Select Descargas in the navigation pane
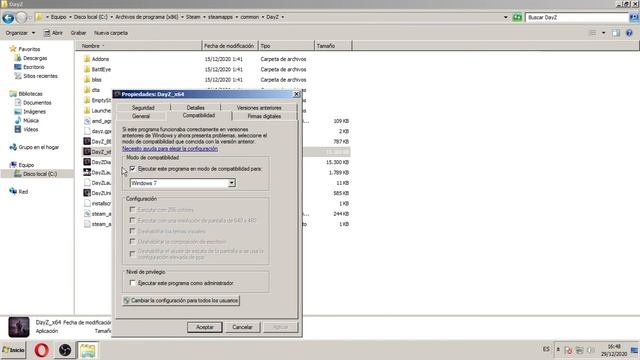Screen dimensions: 640x360 (x=35, y=58)
